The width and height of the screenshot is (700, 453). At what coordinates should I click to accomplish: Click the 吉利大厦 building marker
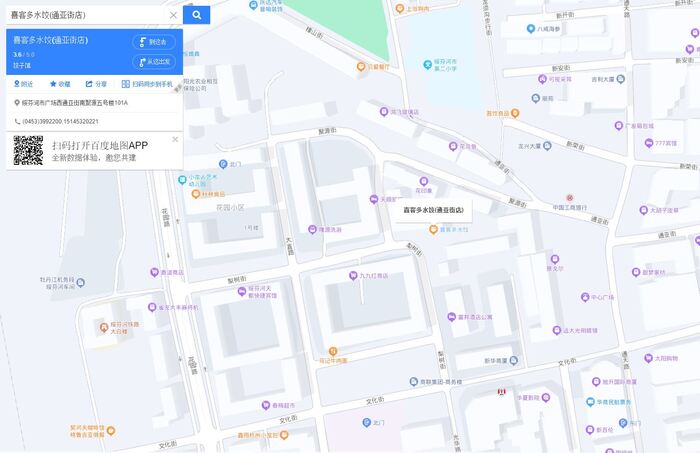(621, 79)
